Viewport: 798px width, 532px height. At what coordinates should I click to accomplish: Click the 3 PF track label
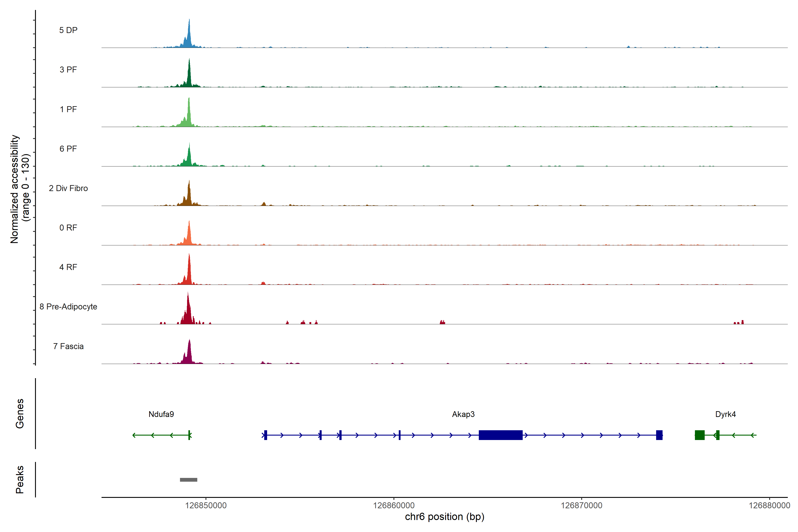[x=68, y=70]
